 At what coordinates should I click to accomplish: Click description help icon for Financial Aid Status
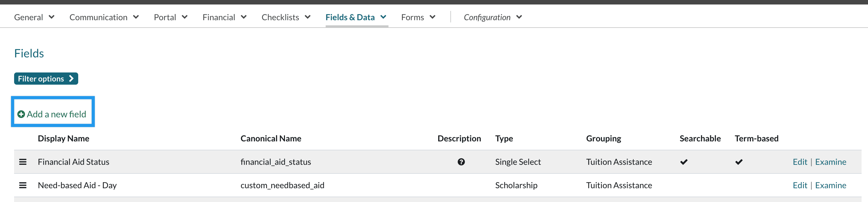(x=461, y=162)
